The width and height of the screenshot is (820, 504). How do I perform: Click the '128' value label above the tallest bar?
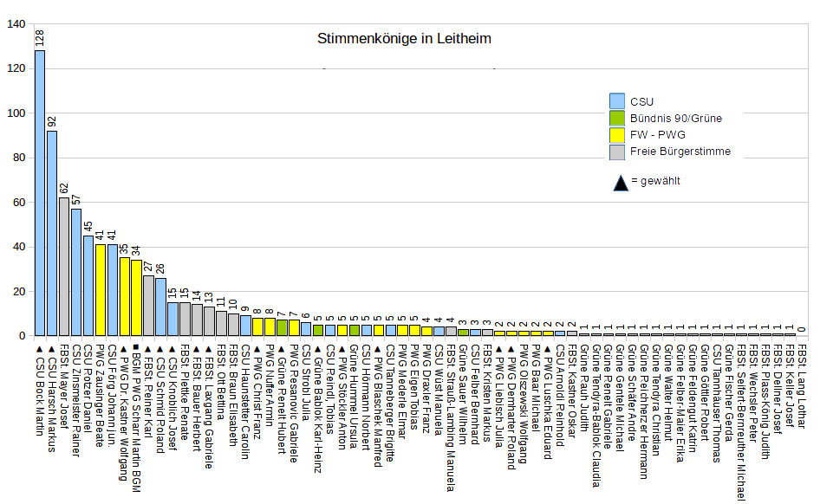(40, 38)
